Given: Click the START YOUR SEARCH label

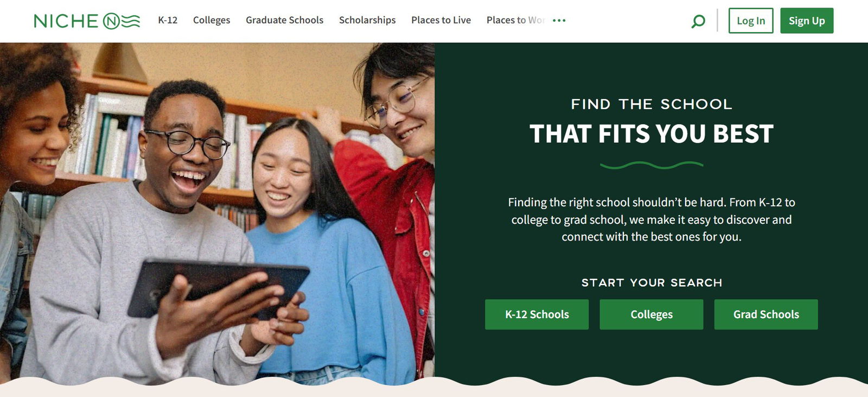Looking at the screenshot, I should pyautogui.click(x=652, y=282).
